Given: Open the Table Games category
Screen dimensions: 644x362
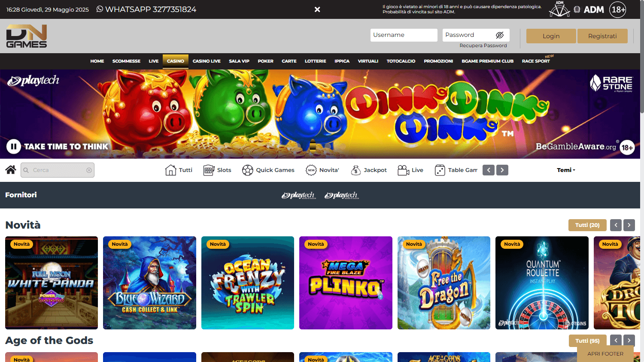Looking at the screenshot, I should point(440,170).
